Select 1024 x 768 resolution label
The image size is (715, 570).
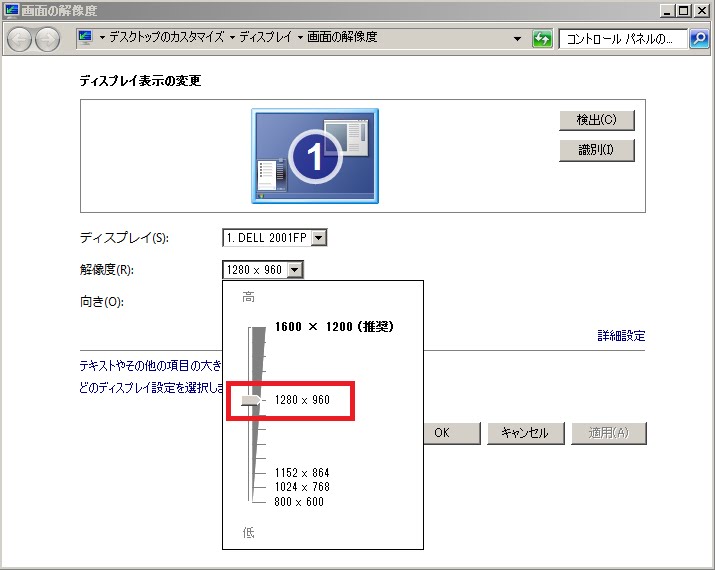click(x=302, y=487)
